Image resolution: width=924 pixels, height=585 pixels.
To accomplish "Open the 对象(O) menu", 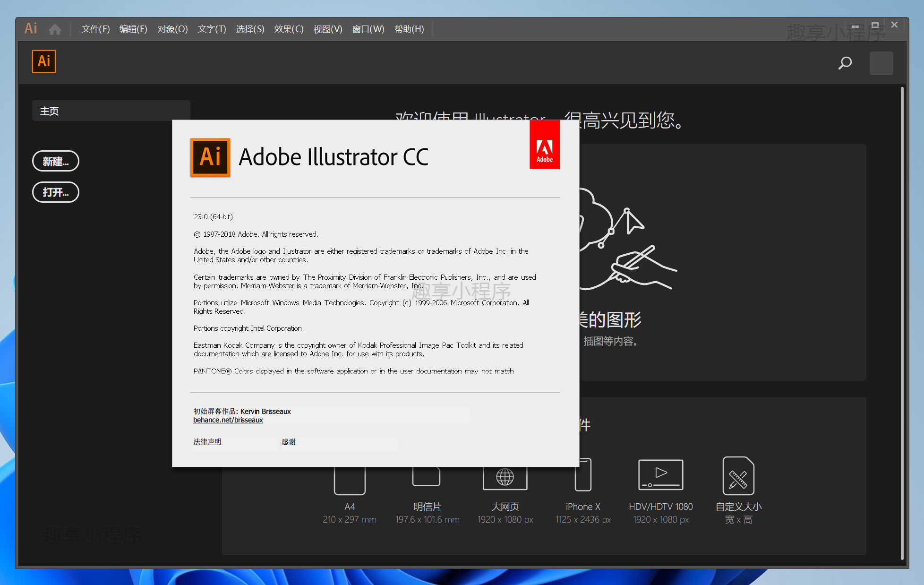I will pos(172,29).
